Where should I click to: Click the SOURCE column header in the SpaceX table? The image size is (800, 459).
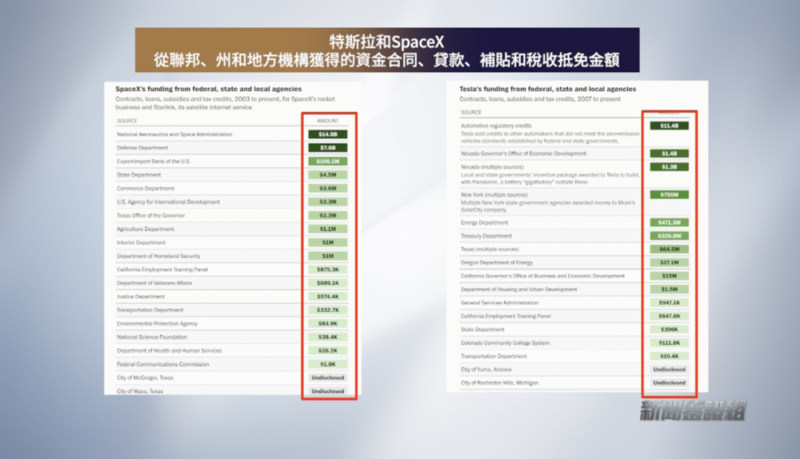point(127,121)
